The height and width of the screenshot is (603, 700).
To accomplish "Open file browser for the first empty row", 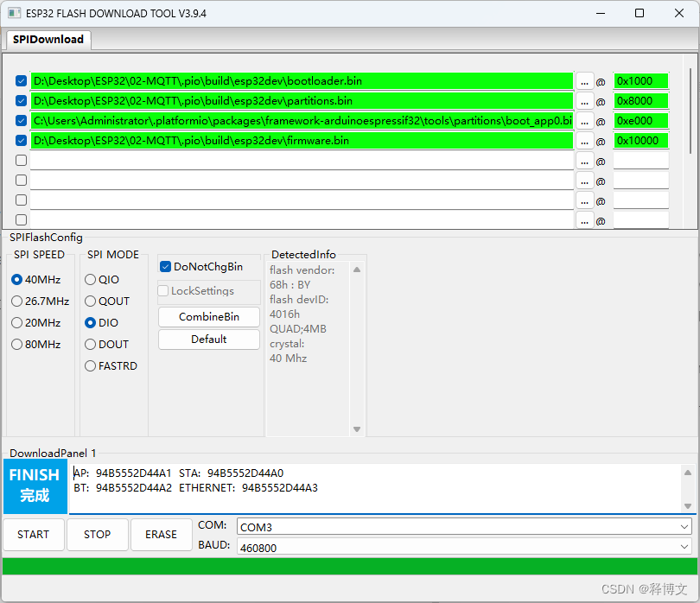I will click(584, 160).
